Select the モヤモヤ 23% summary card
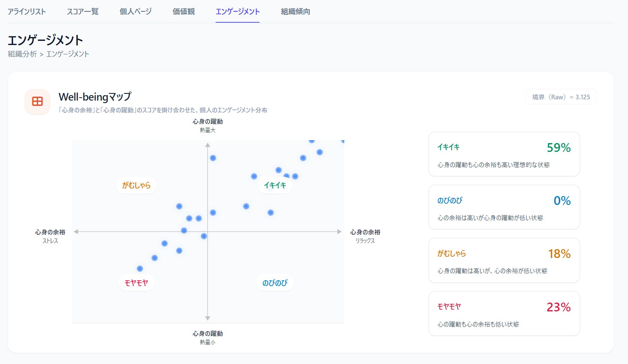628x364 pixels. pos(504,314)
